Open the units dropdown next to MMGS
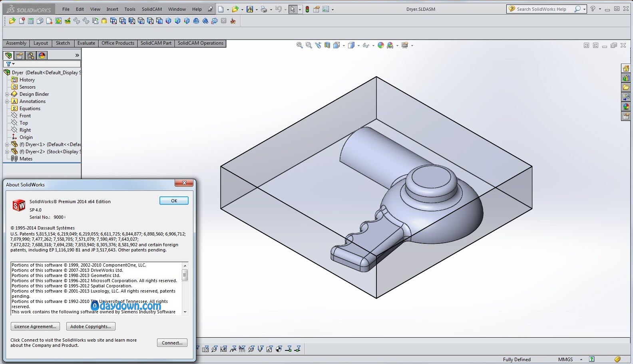 tap(581, 359)
